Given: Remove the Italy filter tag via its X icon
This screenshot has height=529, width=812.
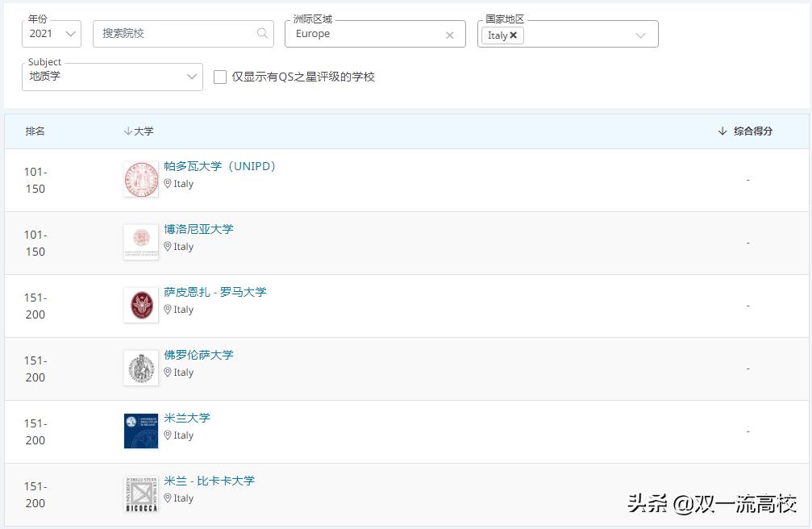Looking at the screenshot, I should click(513, 36).
